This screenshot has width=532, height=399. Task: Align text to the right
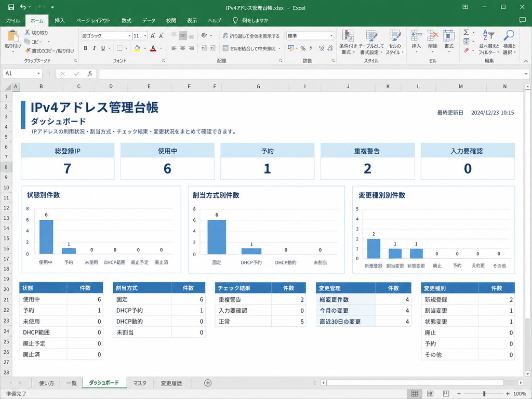(191, 48)
